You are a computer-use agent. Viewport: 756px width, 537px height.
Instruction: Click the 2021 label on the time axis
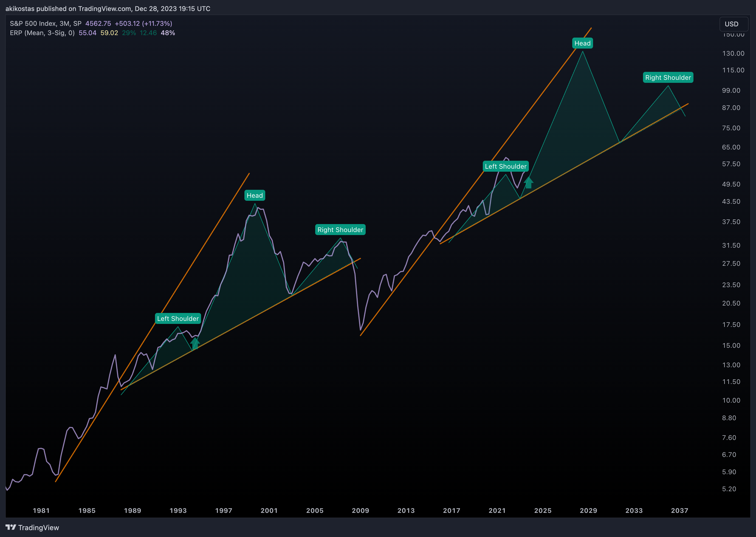point(497,511)
